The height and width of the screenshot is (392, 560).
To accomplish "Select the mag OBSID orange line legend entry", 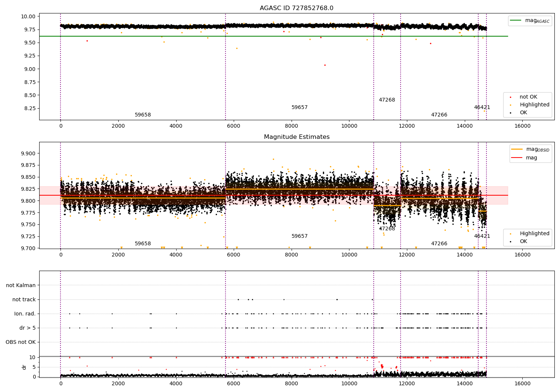I will pyautogui.click(x=531, y=149).
